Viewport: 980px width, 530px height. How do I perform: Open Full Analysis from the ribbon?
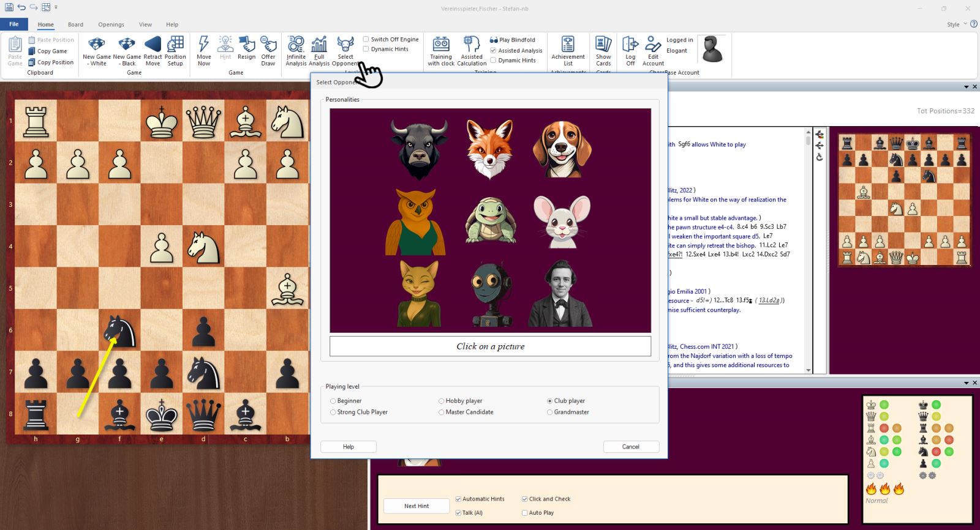[319, 50]
